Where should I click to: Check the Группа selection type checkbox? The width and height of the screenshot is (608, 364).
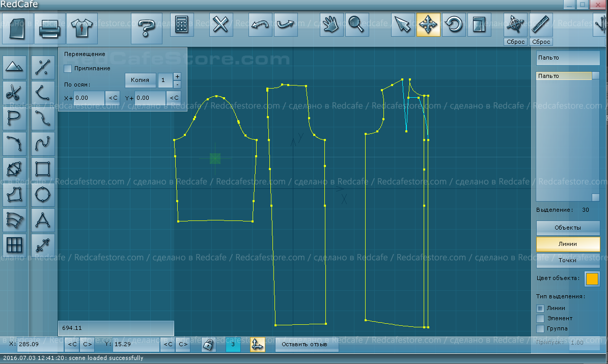540,329
